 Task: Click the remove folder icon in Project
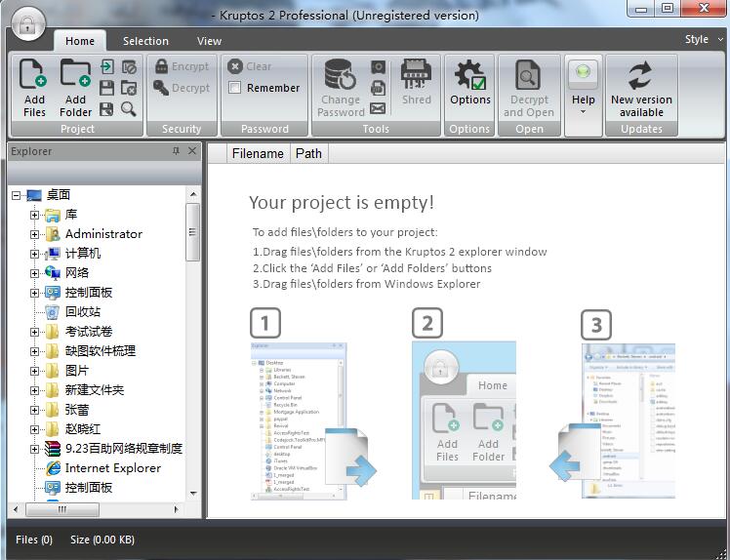pyautogui.click(x=129, y=88)
